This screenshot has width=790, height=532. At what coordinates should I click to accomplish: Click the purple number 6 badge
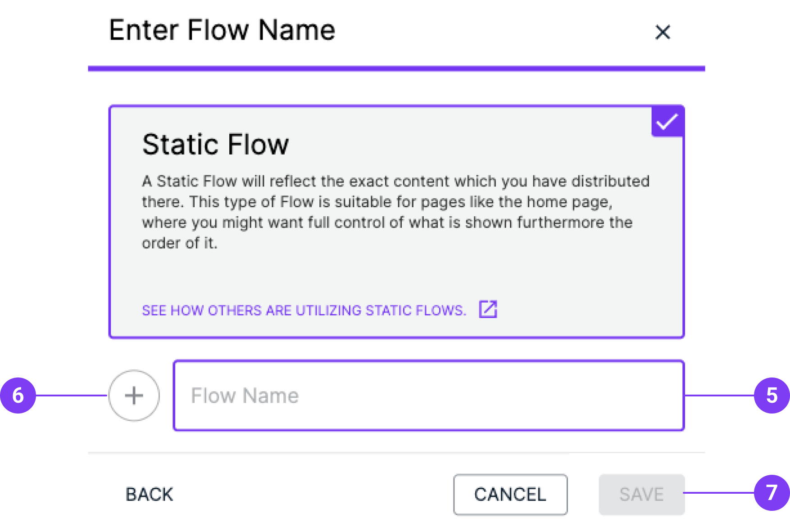point(18,396)
